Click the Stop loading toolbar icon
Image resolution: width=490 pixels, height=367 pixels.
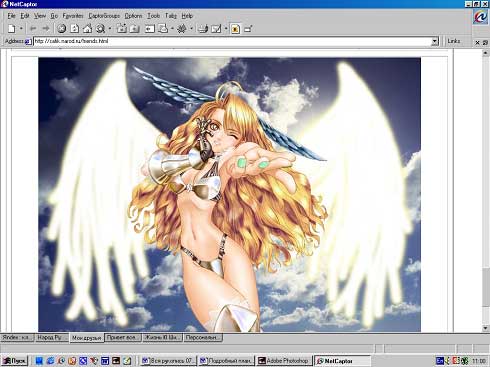(x=61, y=29)
